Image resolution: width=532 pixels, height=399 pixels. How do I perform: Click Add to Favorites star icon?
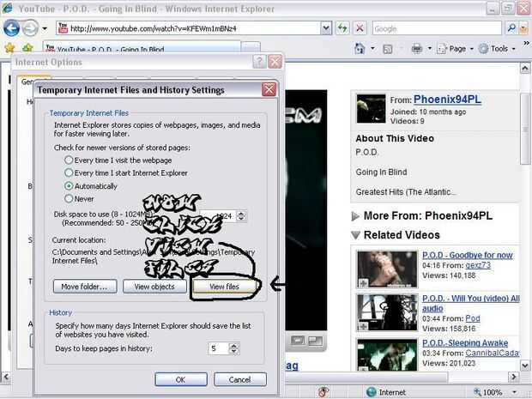(27, 48)
